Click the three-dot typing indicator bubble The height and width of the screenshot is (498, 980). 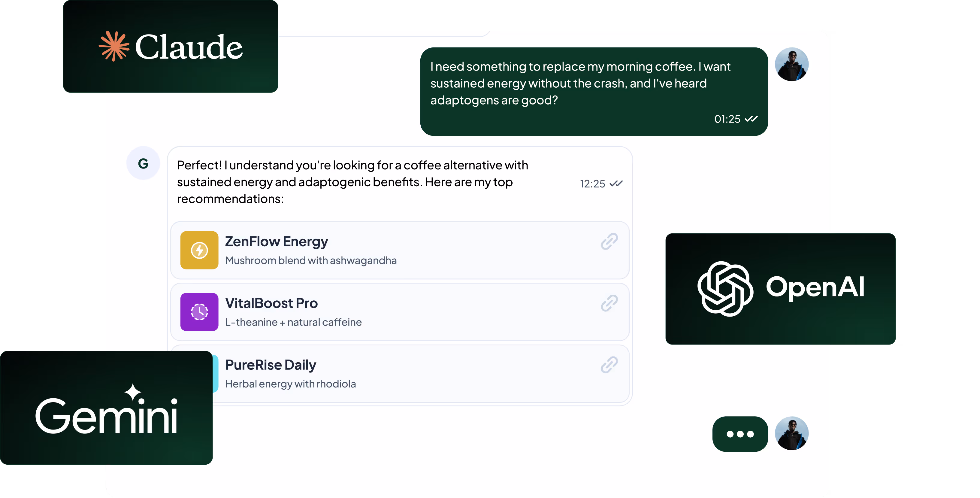point(740,434)
